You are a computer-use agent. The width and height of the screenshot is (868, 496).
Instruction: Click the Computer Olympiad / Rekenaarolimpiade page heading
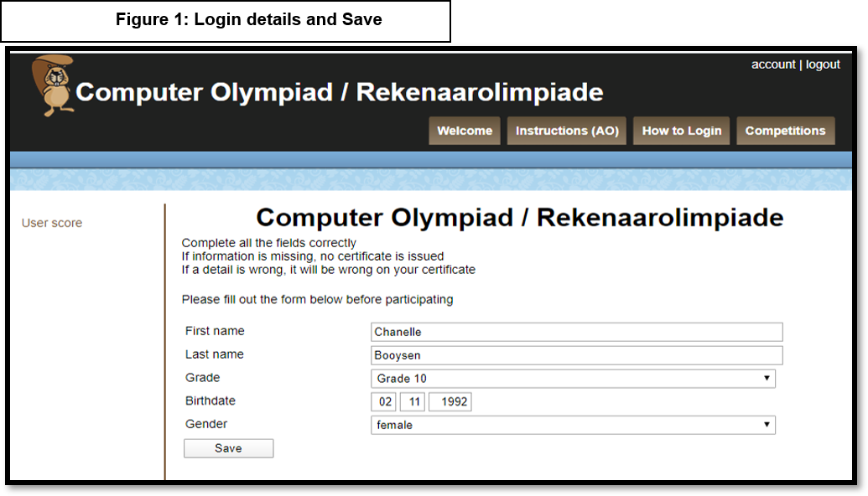click(x=520, y=217)
